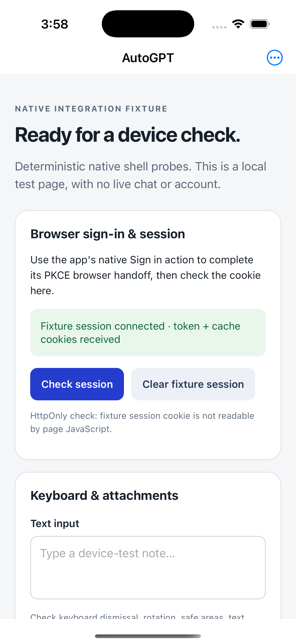Focus the device-test note text input
The image size is (296, 644).
click(148, 568)
